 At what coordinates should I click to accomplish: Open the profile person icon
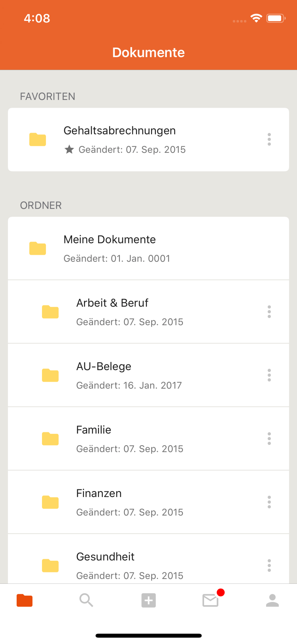coord(272,600)
